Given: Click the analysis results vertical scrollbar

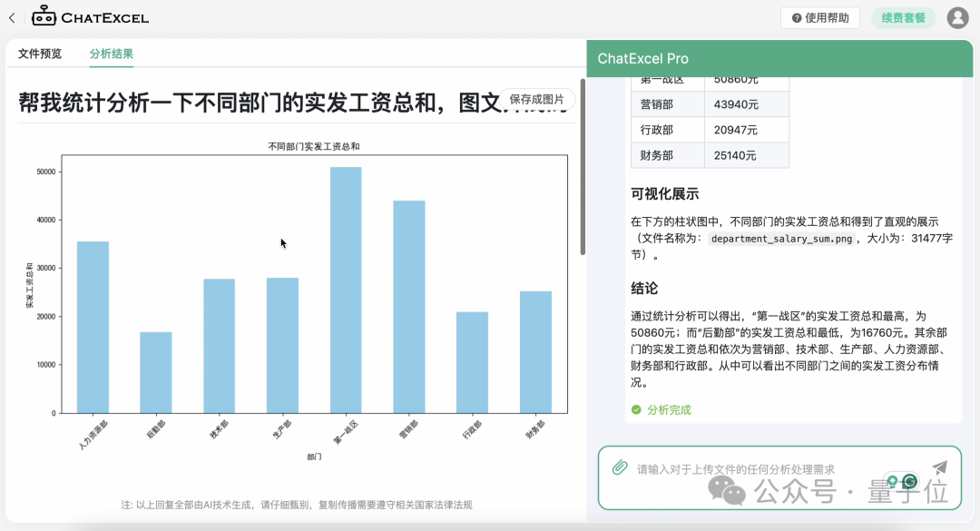Looking at the screenshot, I should [x=583, y=167].
